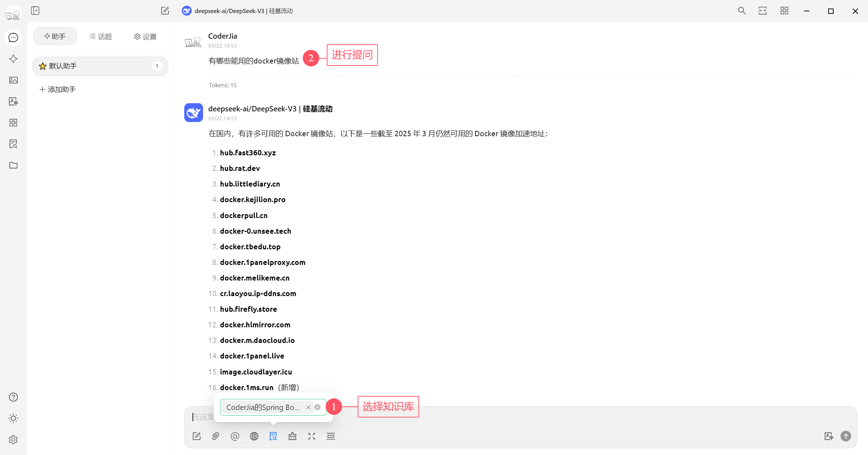This screenshot has width=868, height=455.
Task: Collapse the assistant side panel
Action: (35, 11)
